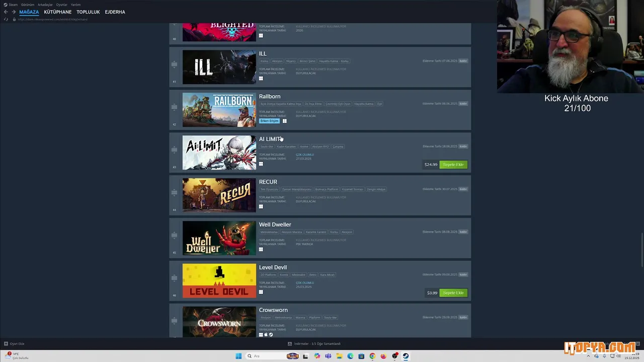Image resolution: width=644 pixels, height=362 pixels.
Task: Open Oyun Ekle at the bottom left
Action: coord(14,344)
